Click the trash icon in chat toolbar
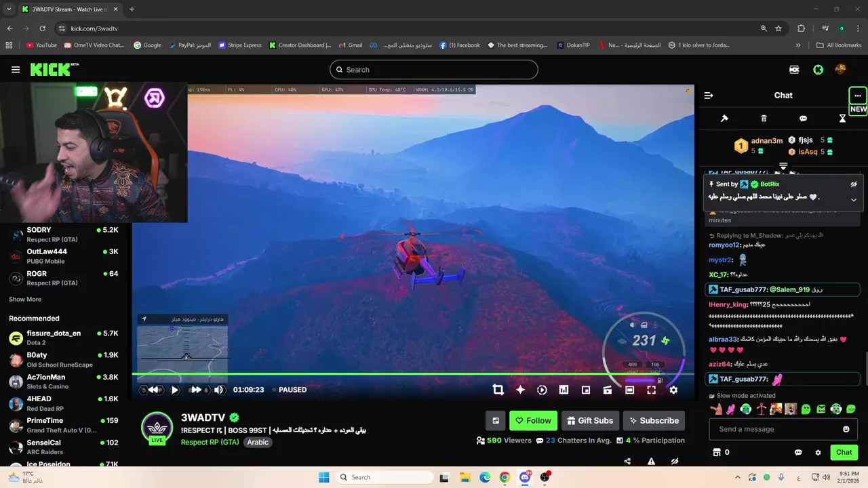The image size is (868, 488). 764,119
